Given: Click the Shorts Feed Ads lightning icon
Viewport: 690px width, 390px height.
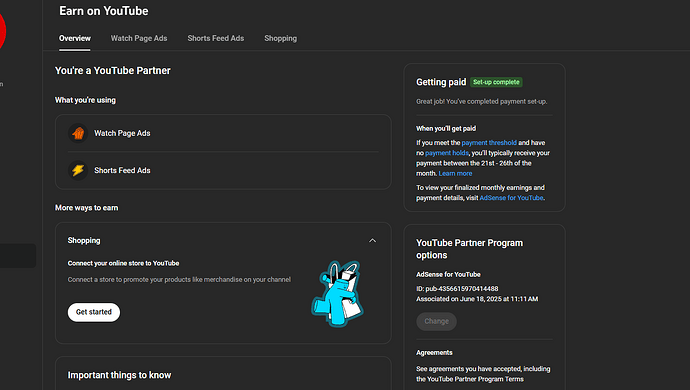Looking at the screenshot, I should click(78, 170).
